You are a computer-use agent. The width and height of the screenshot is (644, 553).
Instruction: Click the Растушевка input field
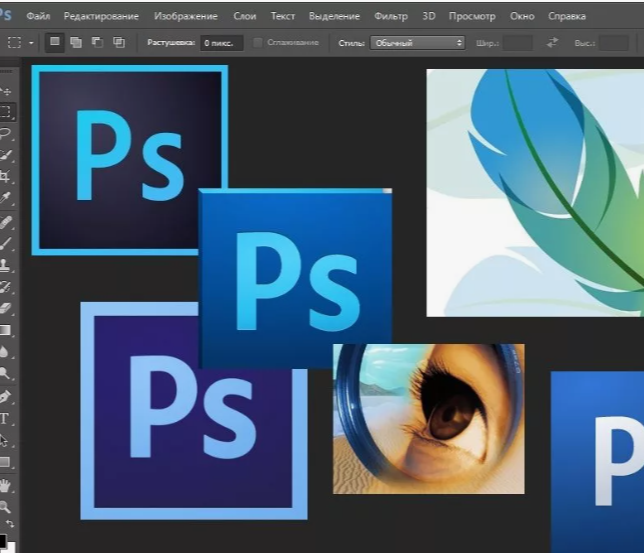(x=222, y=43)
